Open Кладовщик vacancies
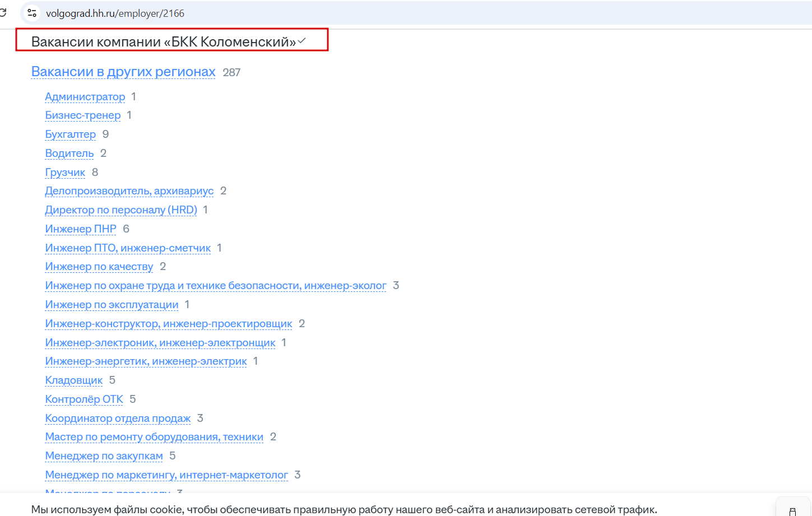 pos(74,380)
